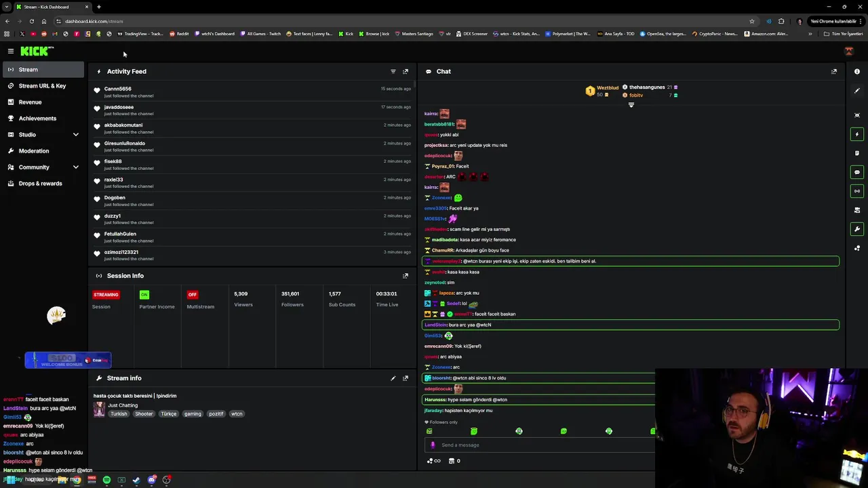
Task: Click the pozitif stream tag
Action: click(216, 413)
